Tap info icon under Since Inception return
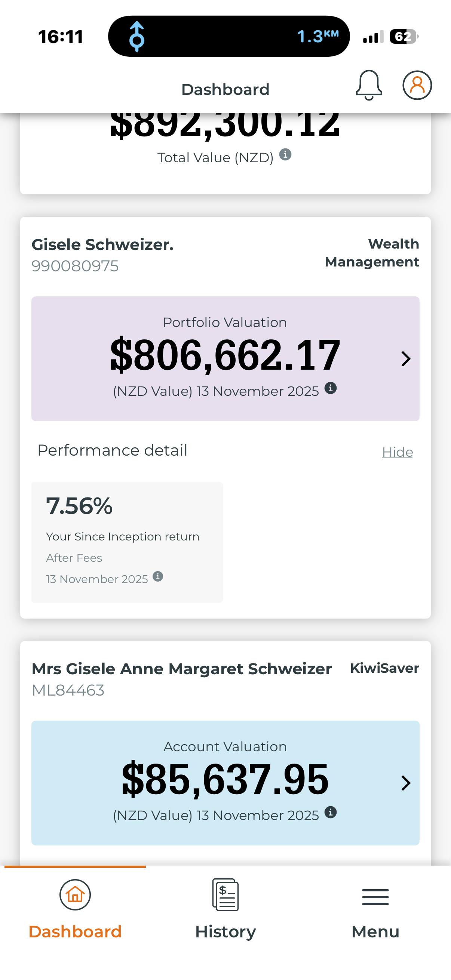 pos(157,576)
